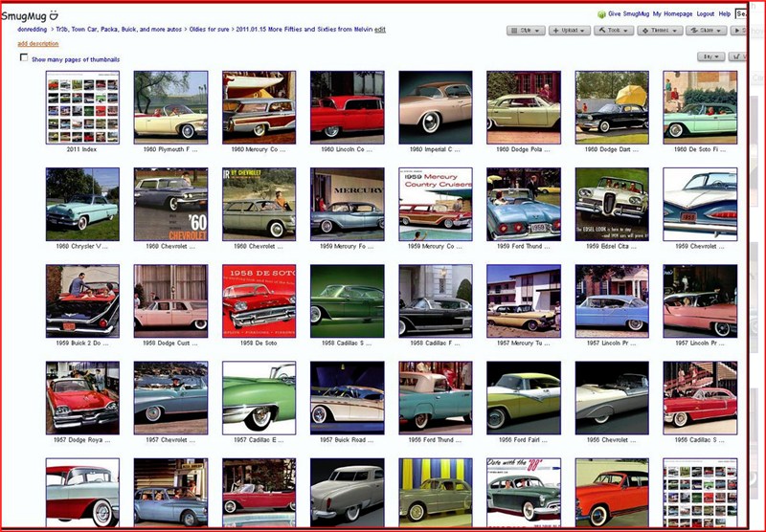Open the 1960 Imperial C thumbnail
766x532 pixels.
click(x=436, y=107)
